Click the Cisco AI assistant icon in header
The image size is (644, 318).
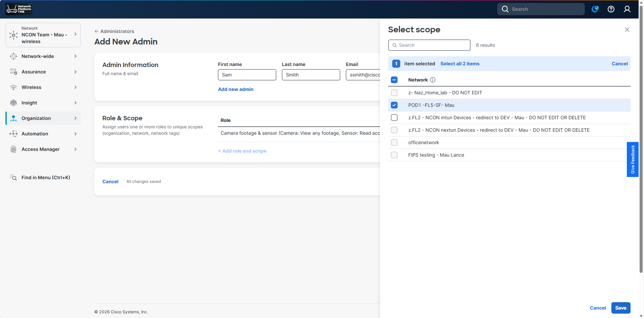595,9
